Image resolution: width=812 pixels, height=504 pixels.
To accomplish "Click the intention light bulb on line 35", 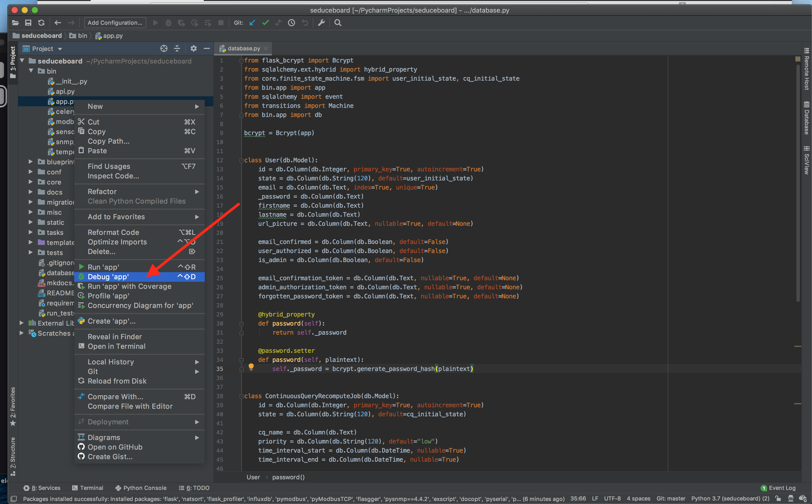I will pos(251,367).
